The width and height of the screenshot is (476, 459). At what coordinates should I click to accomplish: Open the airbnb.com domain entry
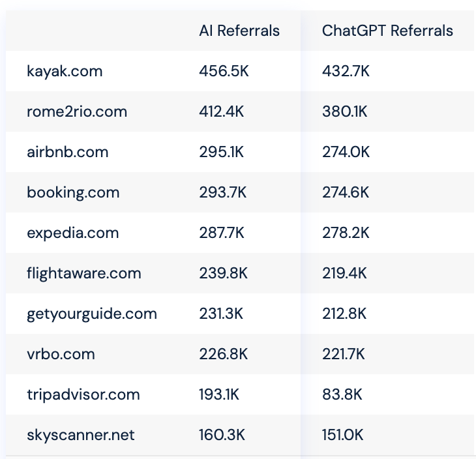tap(67, 152)
